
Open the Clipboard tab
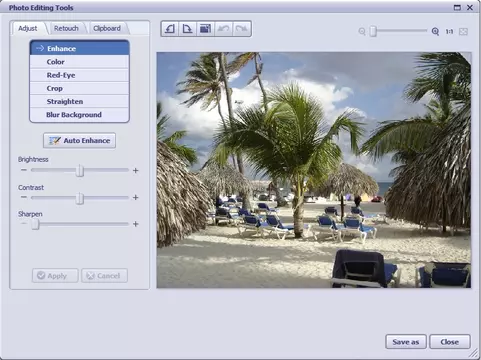point(107,28)
